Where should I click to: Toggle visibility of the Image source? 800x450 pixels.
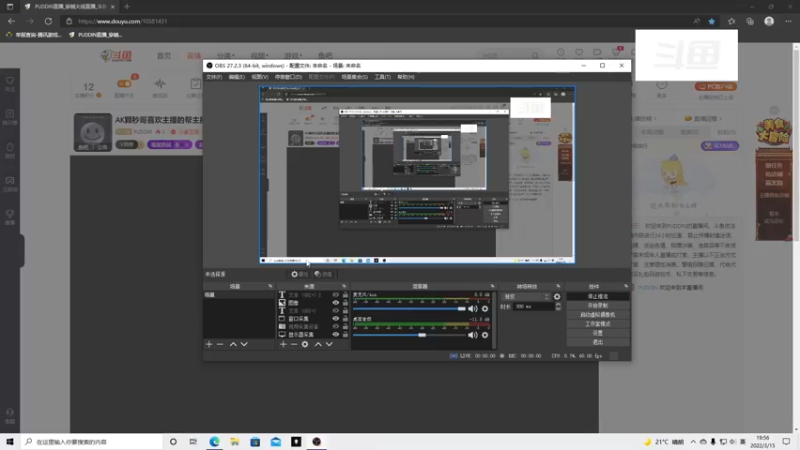(x=336, y=303)
